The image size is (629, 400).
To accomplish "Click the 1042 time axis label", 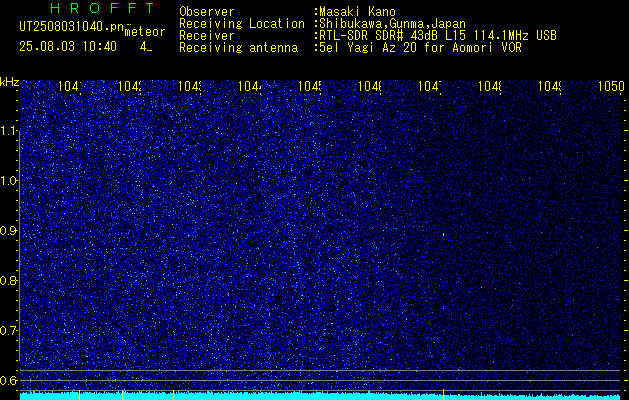I will [x=130, y=86].
